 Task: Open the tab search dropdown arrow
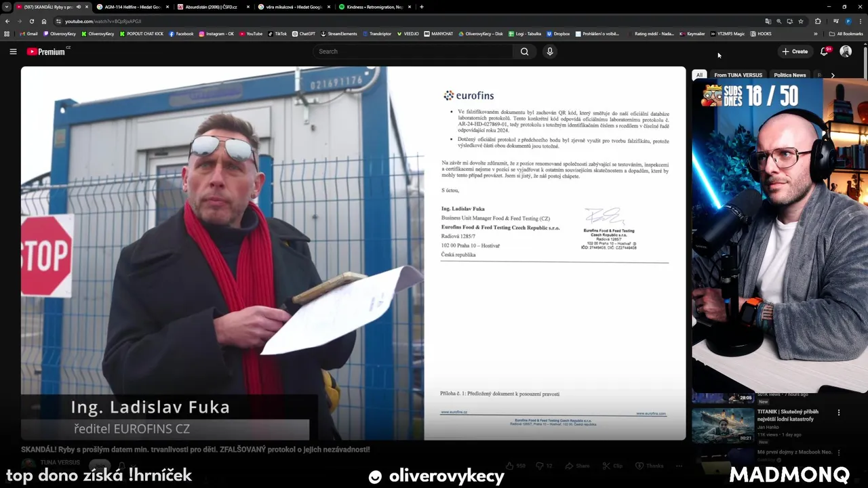[x=7, y=7]
